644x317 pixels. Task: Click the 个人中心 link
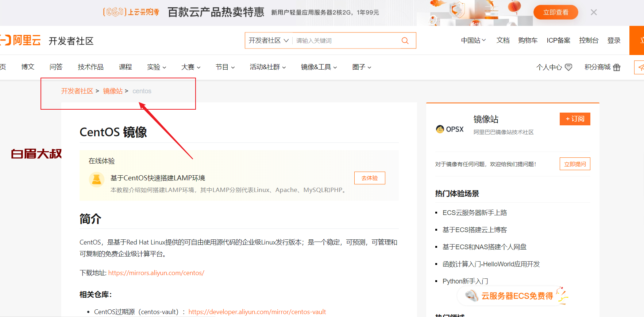click(549, 67)
